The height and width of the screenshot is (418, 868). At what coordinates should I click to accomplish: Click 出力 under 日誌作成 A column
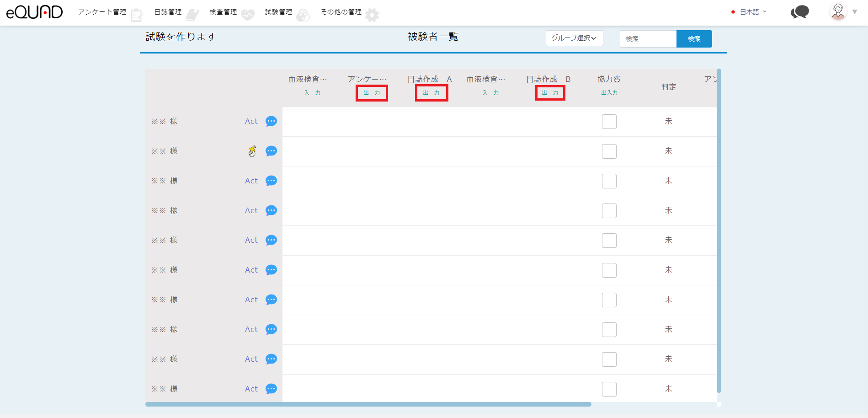[431, 93]
